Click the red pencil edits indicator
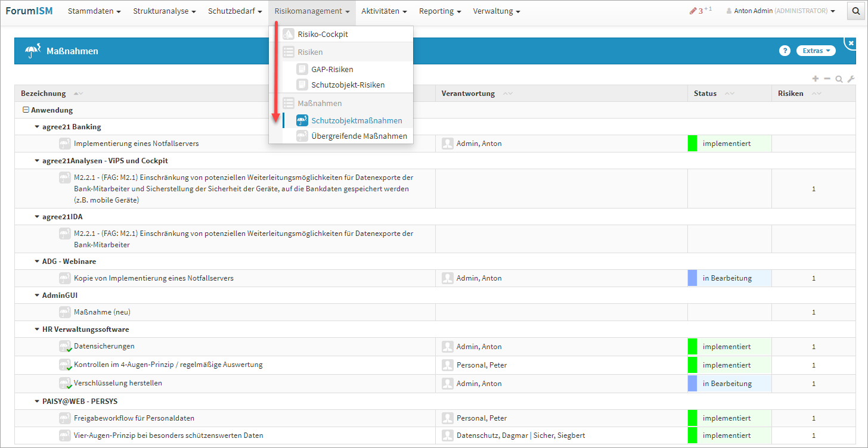 (693, 11)
